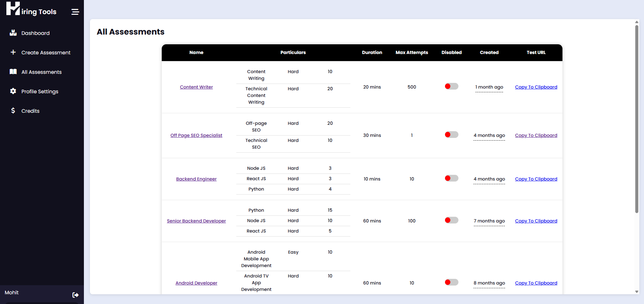Click the 'Technical Content Writing' particulars cell
Viewport: 644px width, 304px height.
point(256,95)
